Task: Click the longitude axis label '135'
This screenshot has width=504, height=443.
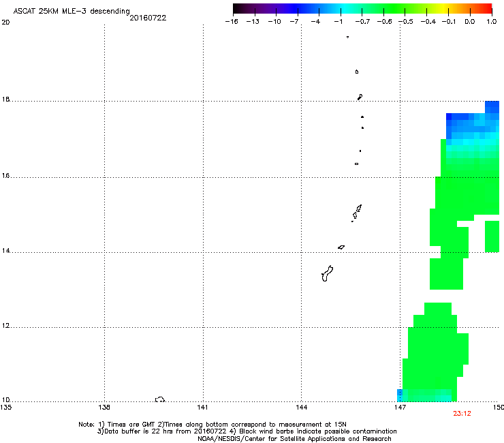Action: [5, 408]
